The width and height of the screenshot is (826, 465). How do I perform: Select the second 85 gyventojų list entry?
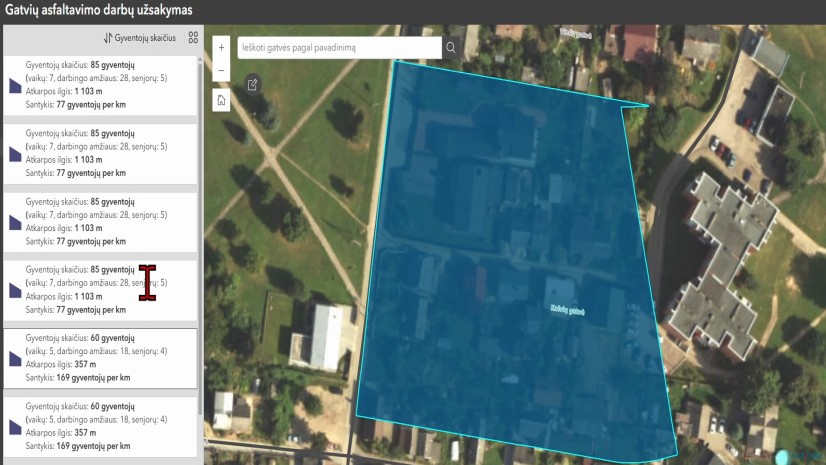[100, 153]
